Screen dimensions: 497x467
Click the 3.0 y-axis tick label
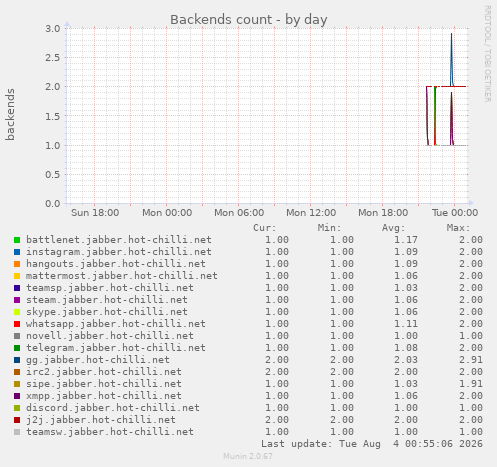tap(53, 29)
